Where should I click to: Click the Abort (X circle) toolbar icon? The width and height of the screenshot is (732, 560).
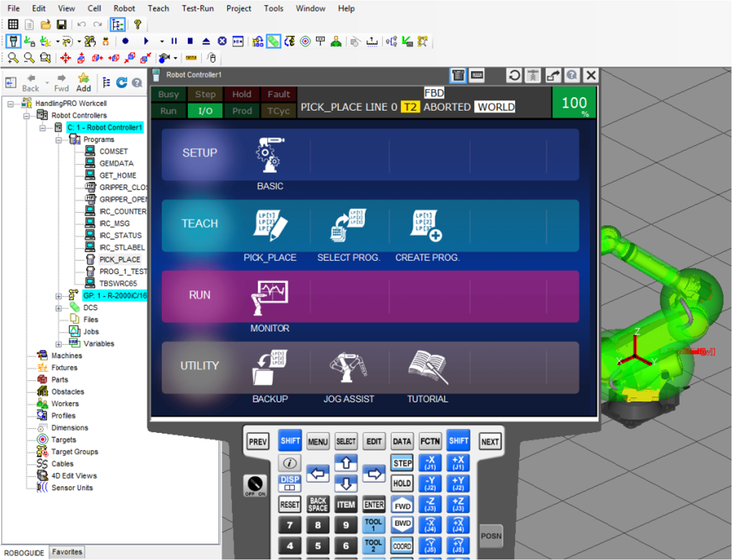point(222,41)
